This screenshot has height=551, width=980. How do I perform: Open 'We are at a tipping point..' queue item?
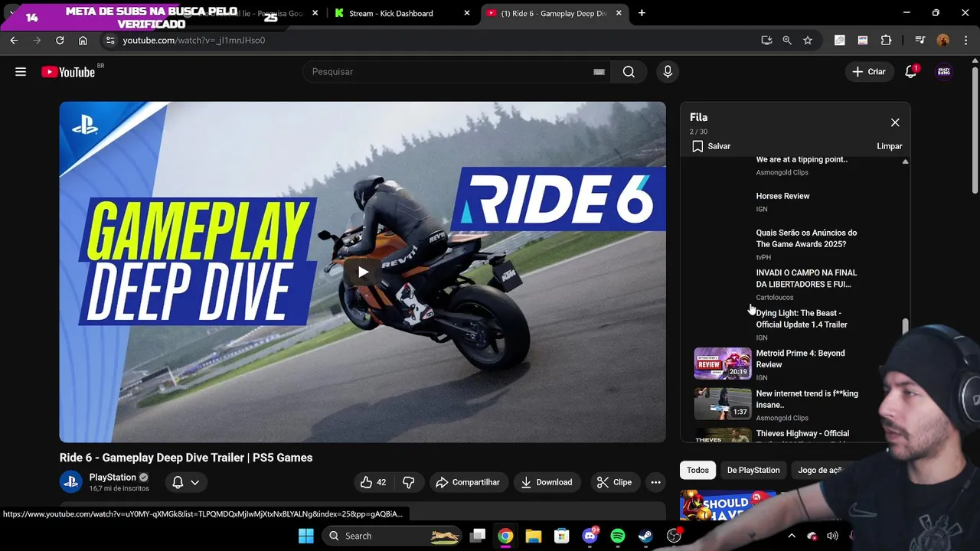pyautogui.click(x=802, y=160)
